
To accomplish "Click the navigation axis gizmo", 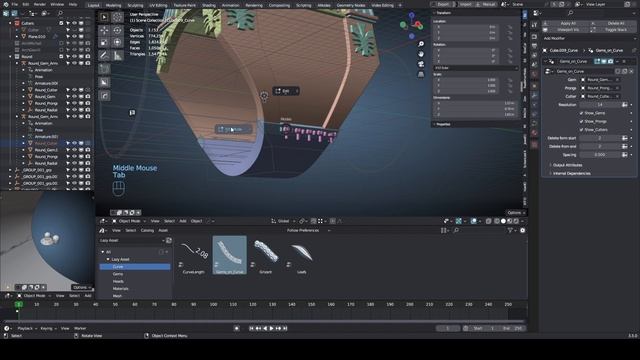I will click(411, 25).
